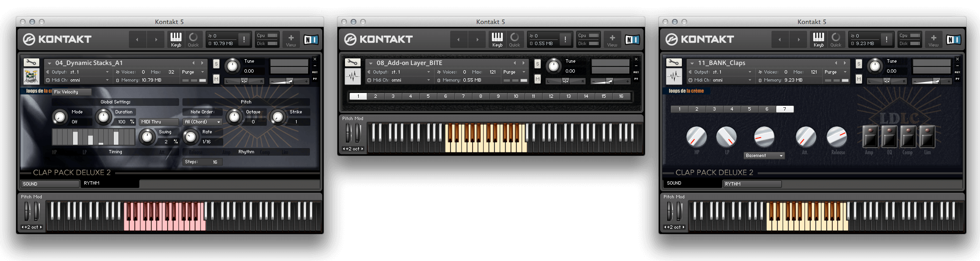This screenshot has height=261, width=980.
Task: Open wrench edit mode for 08_Add-on Layer_BITE
Action: pos(353,63)
